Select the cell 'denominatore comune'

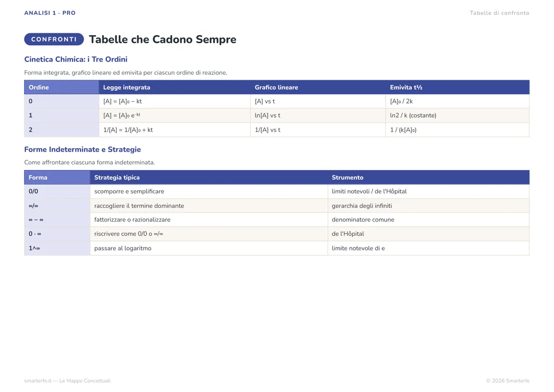coord(428,220)
